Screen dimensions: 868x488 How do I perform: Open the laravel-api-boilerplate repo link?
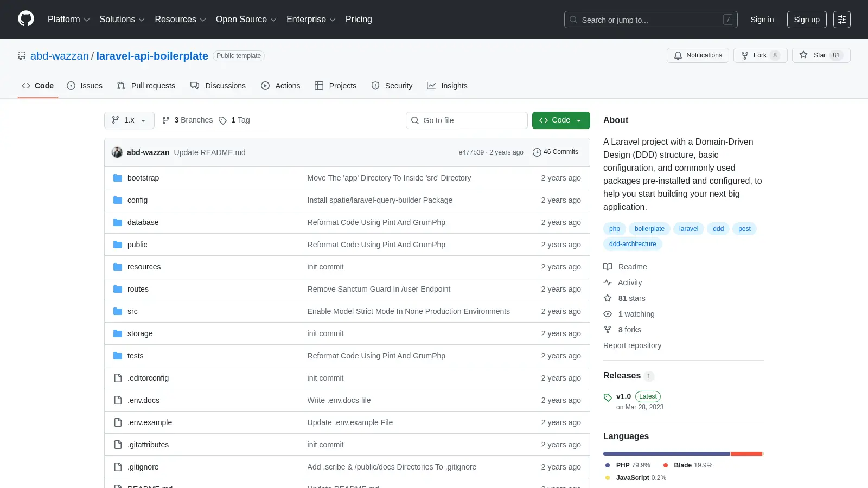pos(152,56)
